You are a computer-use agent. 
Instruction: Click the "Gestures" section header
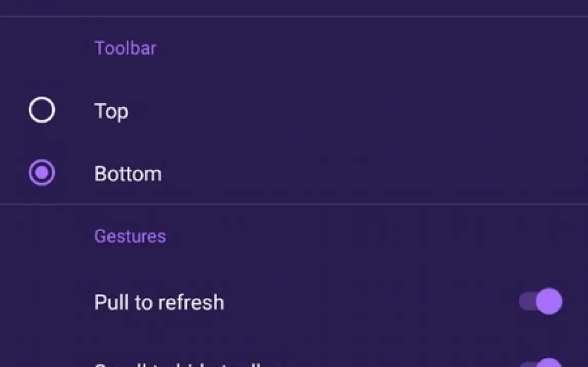tap(130, 236)
